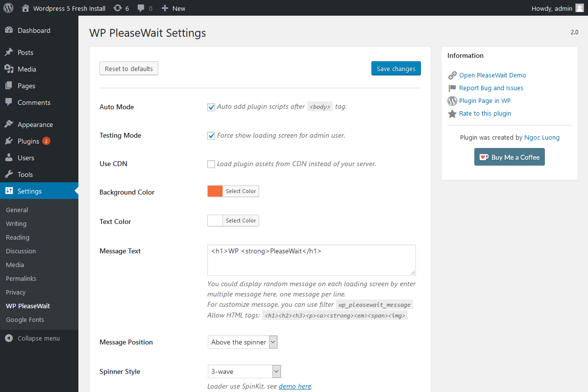Open the Message Position dropdown
The image size is (588, 392).
[242, 342]
